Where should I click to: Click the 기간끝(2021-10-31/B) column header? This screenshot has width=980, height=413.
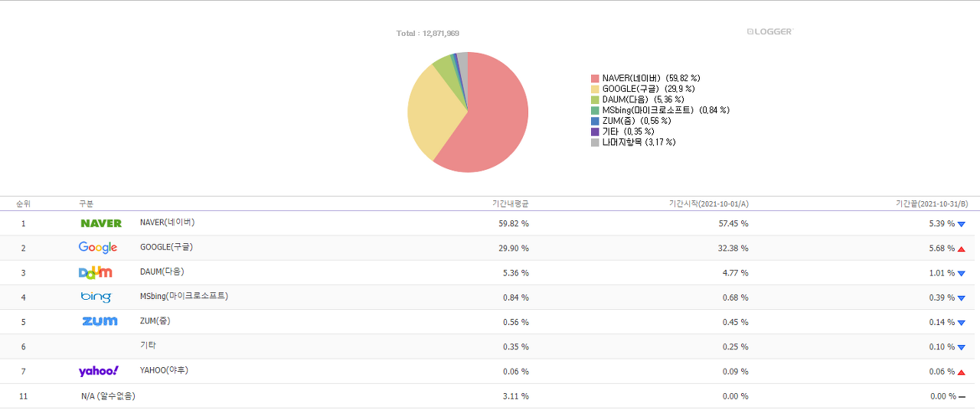(x=932, y=203)
